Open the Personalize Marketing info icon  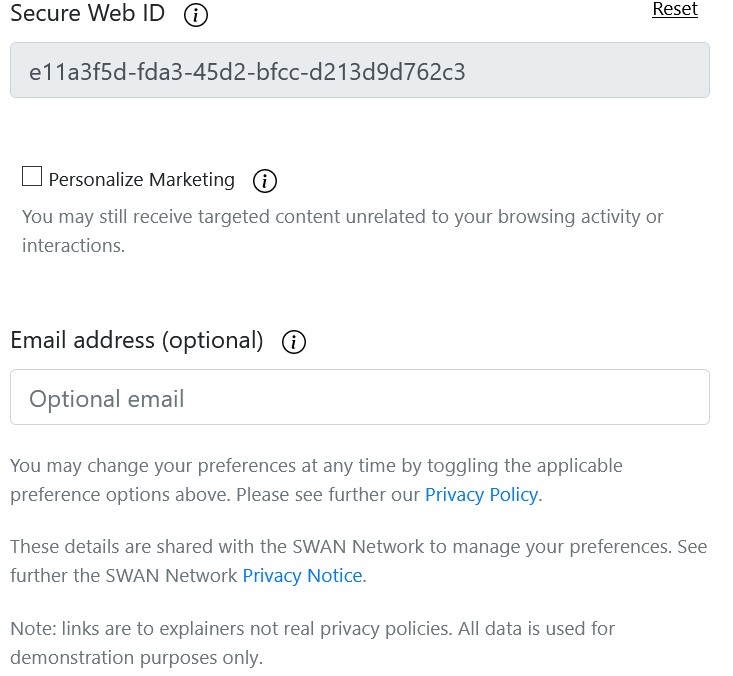(264, 181)
